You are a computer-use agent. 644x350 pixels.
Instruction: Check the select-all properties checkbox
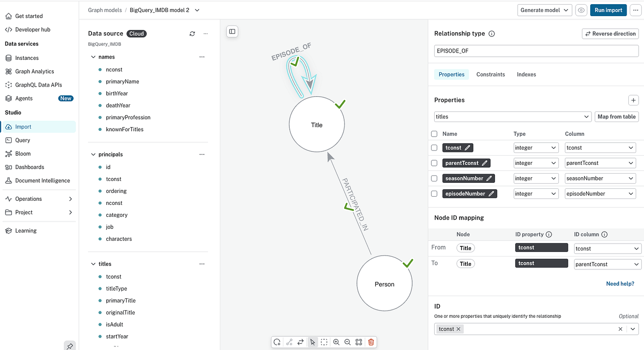(434, 134)
